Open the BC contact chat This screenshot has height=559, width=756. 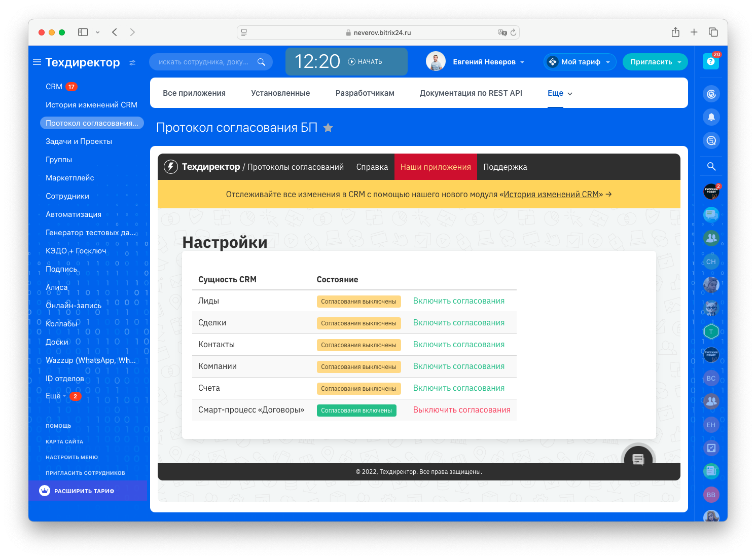tap(711, 378)
